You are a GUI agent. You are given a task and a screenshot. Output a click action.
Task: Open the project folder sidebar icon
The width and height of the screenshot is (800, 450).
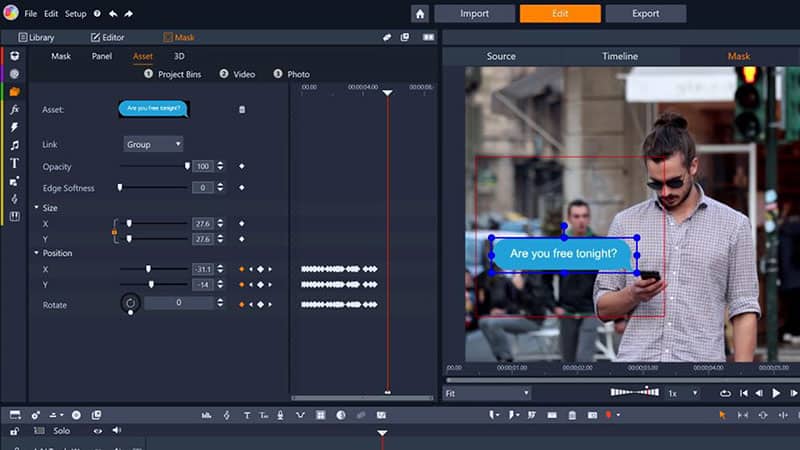pos(14,91)
